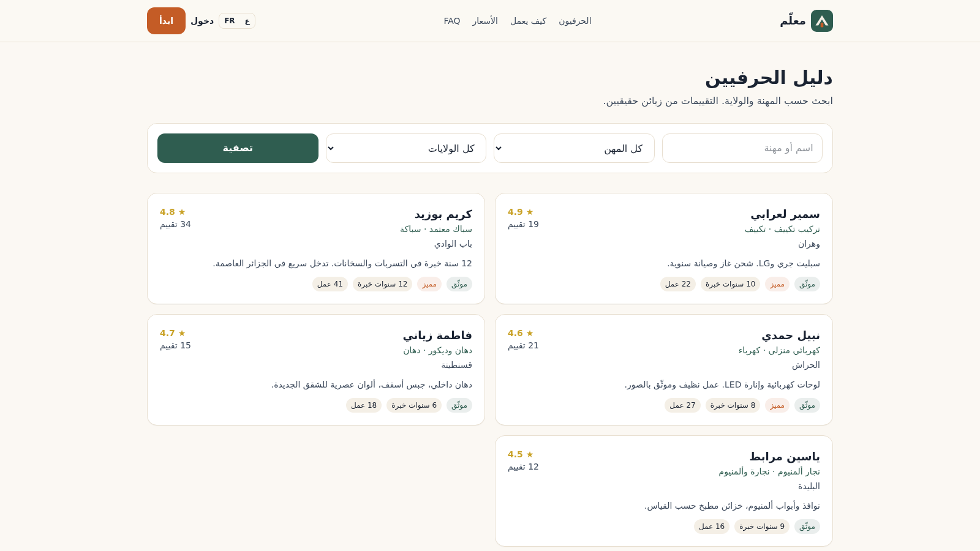The image size is (980, 551).
Task: Open سمير لعرابي profile card
Action: click(664, 249)
